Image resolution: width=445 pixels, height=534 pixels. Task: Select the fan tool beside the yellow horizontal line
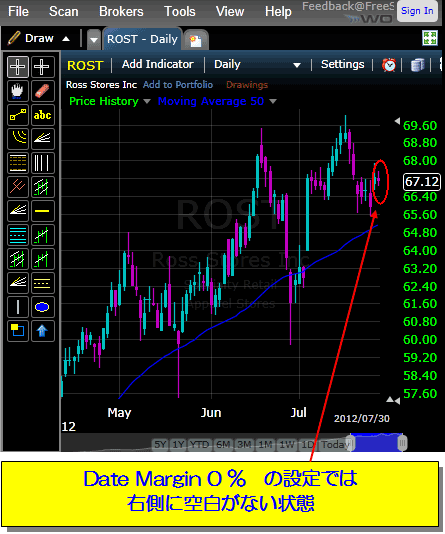tap(18, 211)
